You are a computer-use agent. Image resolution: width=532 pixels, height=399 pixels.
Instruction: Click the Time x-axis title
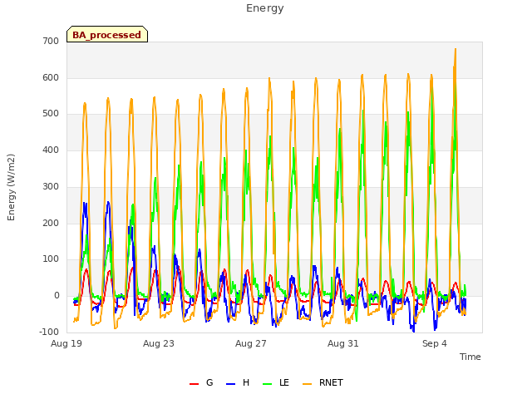470,357
